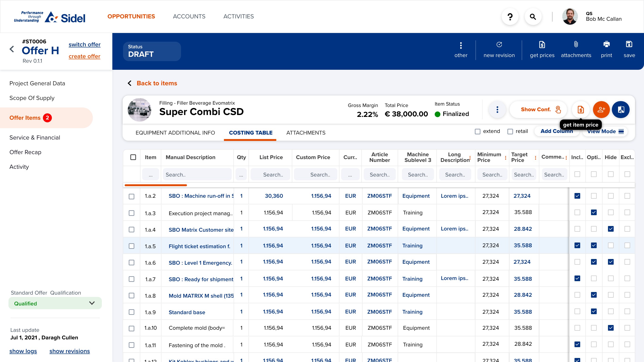The image size is (644, 362).
Task: Click the blue compare panel icon
Action: 620,110
